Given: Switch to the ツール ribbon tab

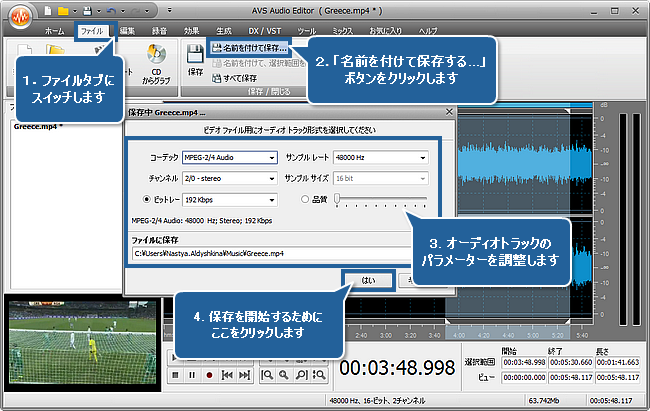Looking at the screenshot, I should [x=307, y=31].
